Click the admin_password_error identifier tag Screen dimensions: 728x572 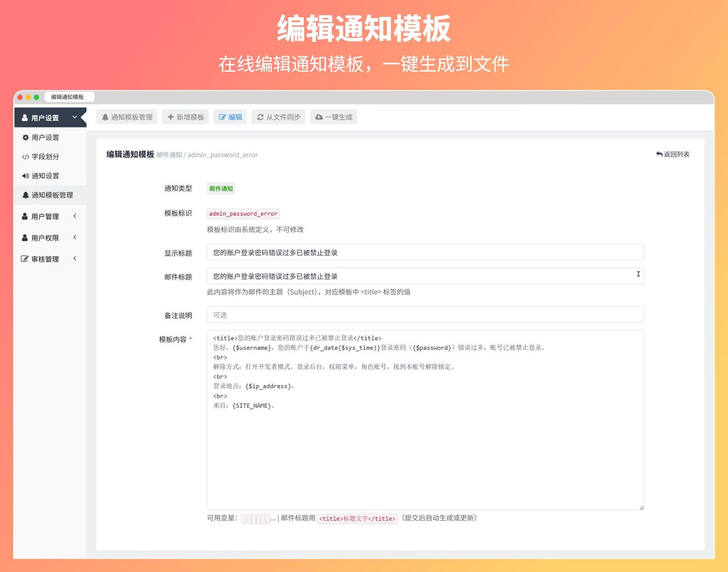coord(243,213)
